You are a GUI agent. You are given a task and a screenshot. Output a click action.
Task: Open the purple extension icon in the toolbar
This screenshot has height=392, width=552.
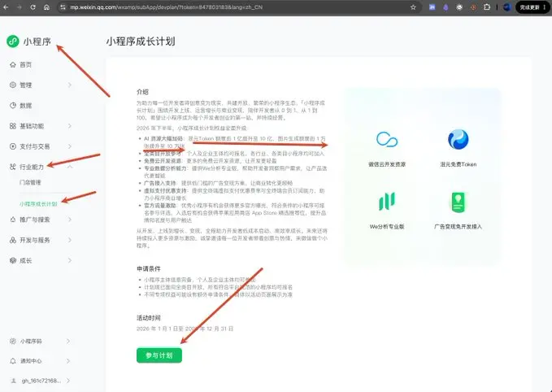446,7
